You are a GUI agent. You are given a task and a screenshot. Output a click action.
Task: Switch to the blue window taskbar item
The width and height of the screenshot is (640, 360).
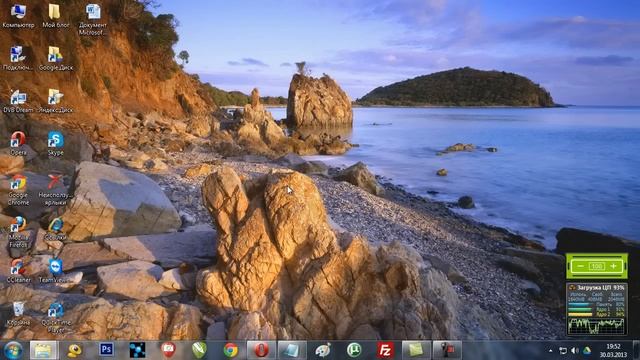[292, 350]
